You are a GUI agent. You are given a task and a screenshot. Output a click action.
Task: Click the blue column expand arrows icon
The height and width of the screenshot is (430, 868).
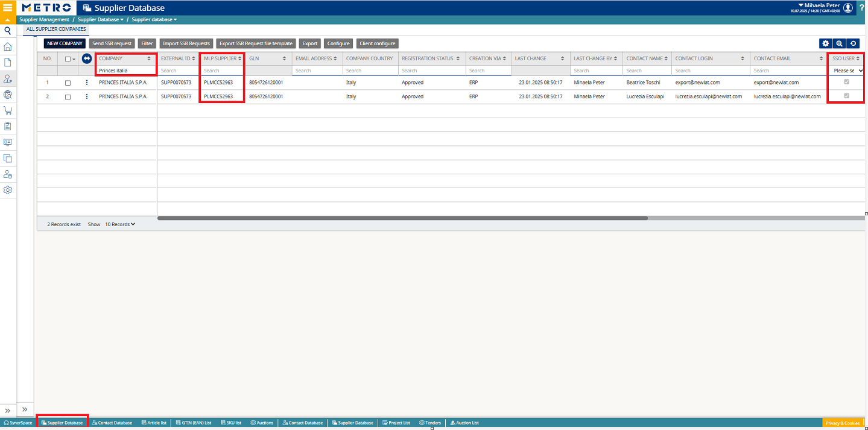tap(87, 58)
